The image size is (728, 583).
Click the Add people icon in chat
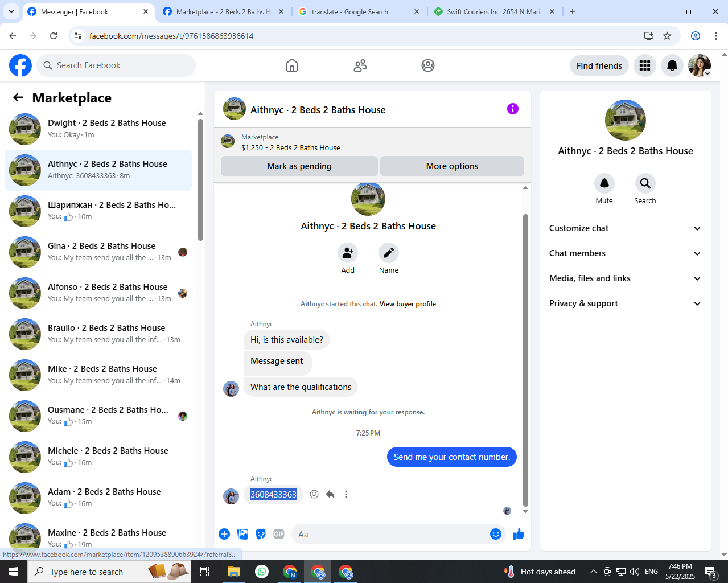click(348, 253)
